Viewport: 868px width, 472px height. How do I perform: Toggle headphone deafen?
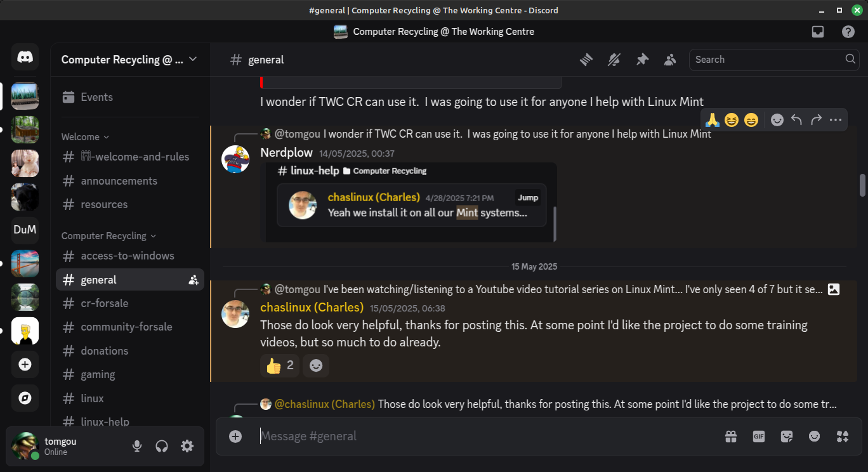pos(162,446)
